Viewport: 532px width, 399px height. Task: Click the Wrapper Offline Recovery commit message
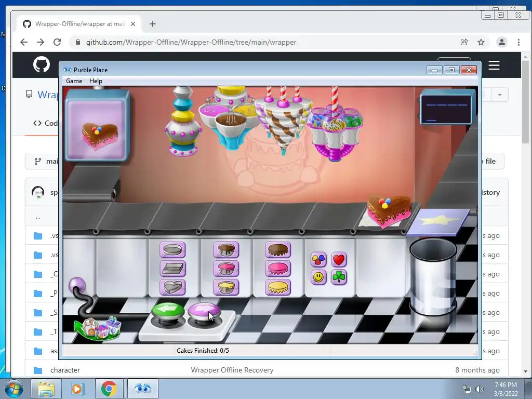point(232,370)
